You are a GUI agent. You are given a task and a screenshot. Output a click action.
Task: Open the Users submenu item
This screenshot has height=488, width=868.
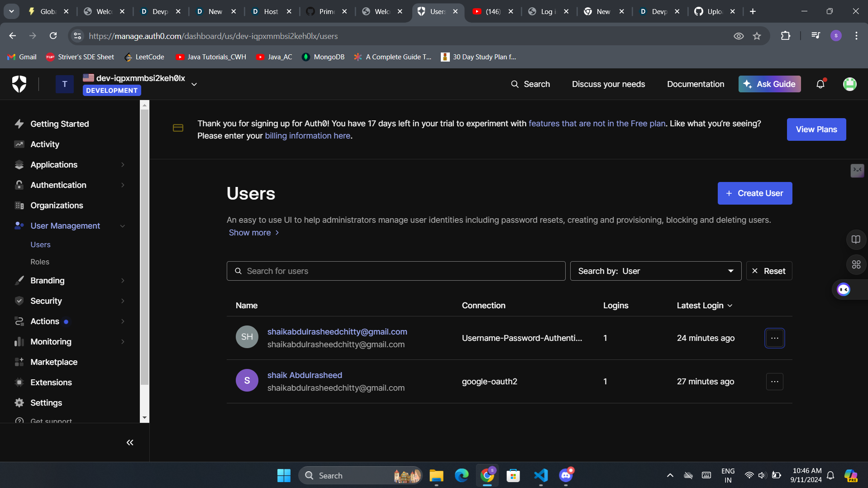[x=40, y=244]
